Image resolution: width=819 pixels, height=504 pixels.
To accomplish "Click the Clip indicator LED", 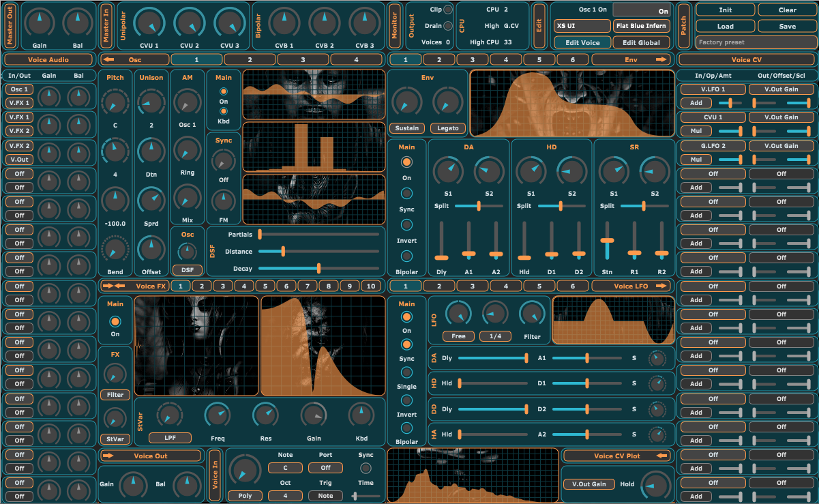I will pos(448,10).
